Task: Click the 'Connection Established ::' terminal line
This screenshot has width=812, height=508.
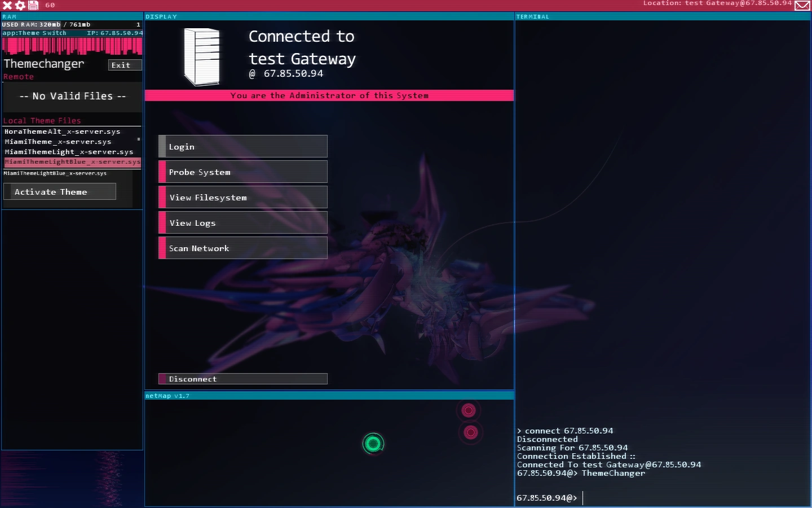Action: (x=576, y=456)
